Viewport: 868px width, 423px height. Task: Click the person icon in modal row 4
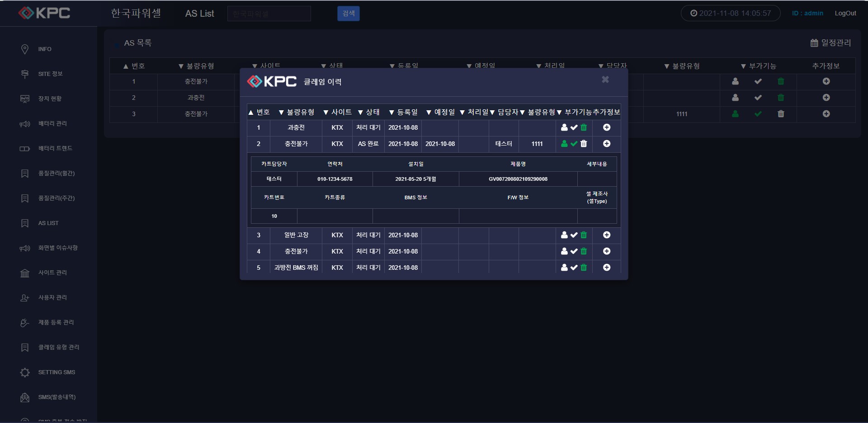point(564,251)
